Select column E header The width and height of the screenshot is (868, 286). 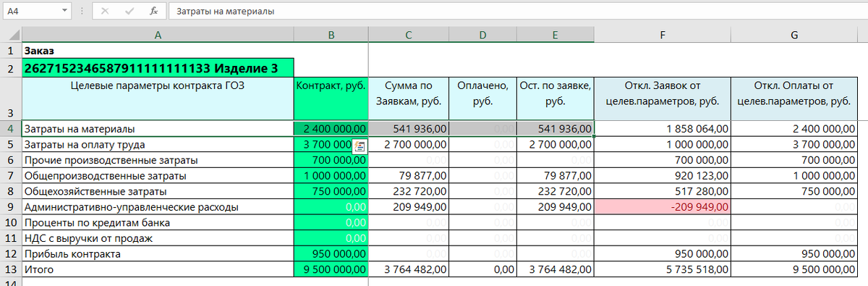pyautogui.click(x=556, y=35)
